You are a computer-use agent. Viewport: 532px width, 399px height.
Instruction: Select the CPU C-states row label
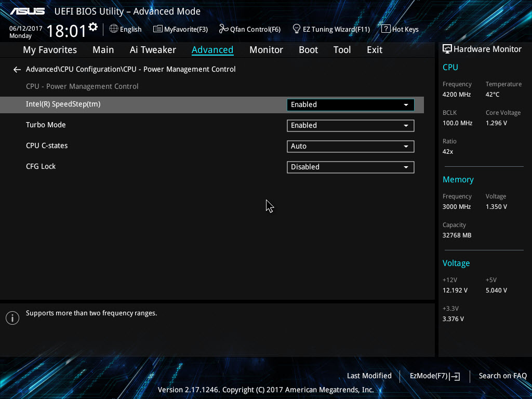coord(47,145)
